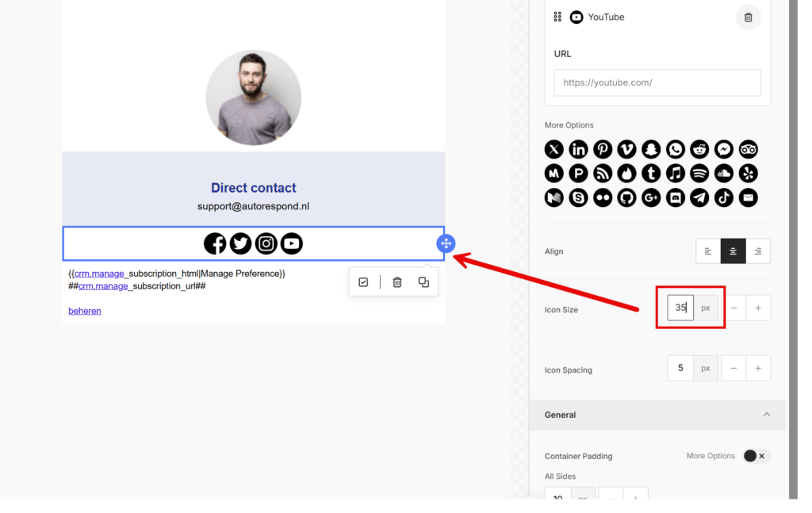Add the LinkedIn icon from More Options
The image size is (812, 513).
578,149
